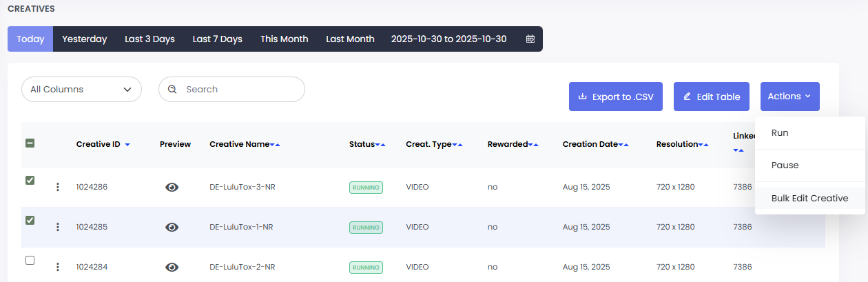This screenshot has height=282, width=868.
Task: Preview creative DE-LuluTox-2-NR with eye icon
Action: 172,267
